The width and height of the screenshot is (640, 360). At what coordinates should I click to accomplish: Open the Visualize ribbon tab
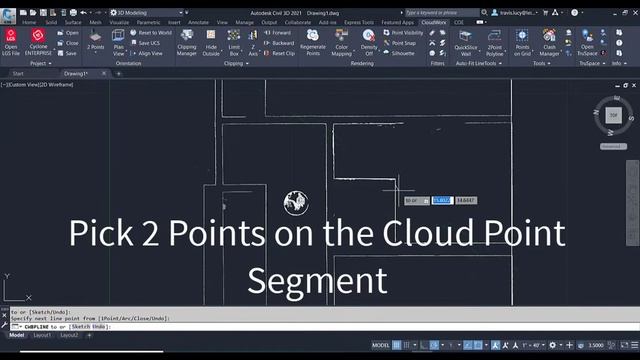119,22
